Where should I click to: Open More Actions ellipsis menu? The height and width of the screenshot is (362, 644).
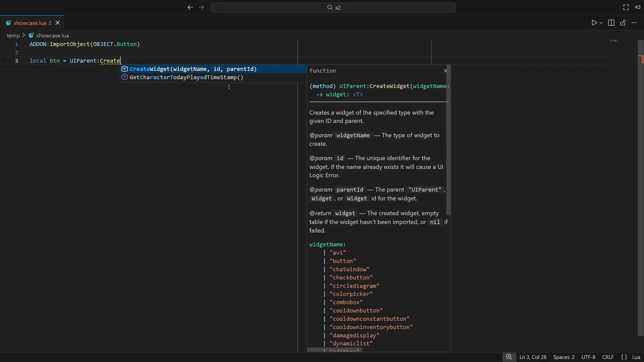click(634, 23)
